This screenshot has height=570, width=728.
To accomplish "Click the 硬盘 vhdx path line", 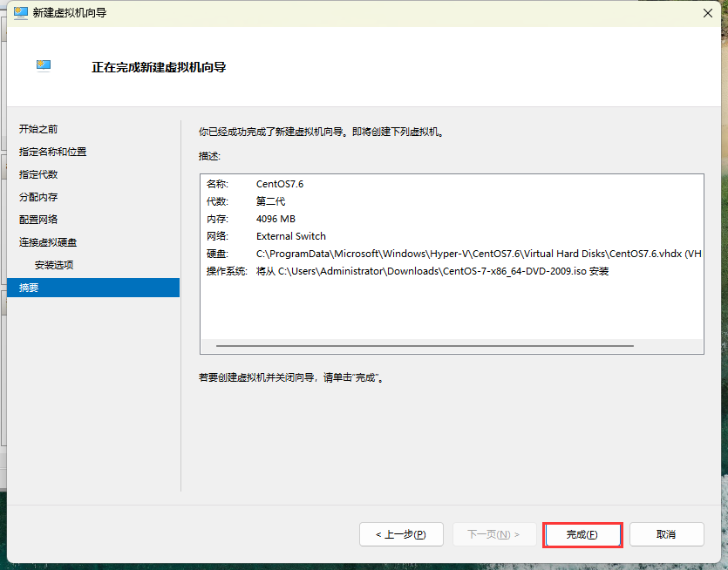I will tap(453, 254).
